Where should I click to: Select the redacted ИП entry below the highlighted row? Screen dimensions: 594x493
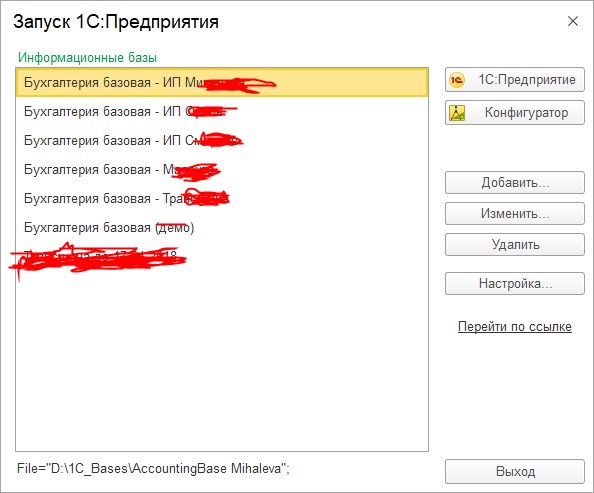point(222,111)
